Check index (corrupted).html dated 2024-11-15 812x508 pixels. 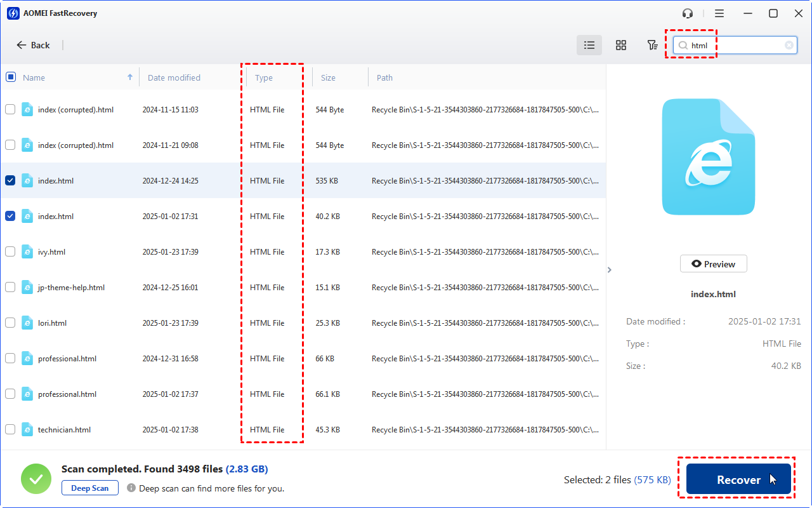[x=10, y=109]
